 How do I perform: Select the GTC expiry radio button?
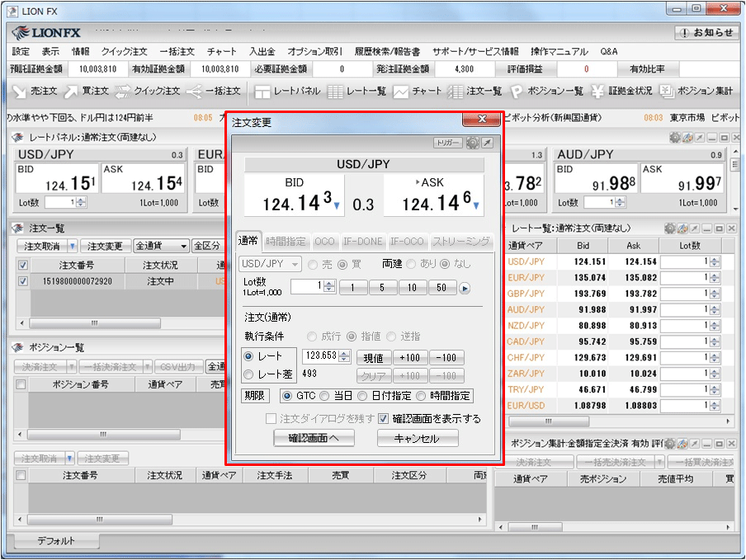click(x=287, y=396)
